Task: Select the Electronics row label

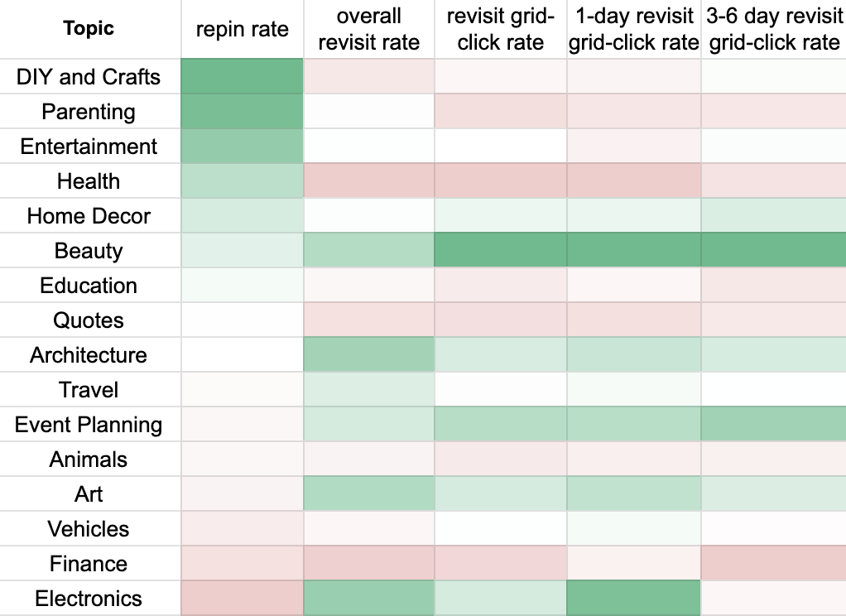Action: point(89,599)
